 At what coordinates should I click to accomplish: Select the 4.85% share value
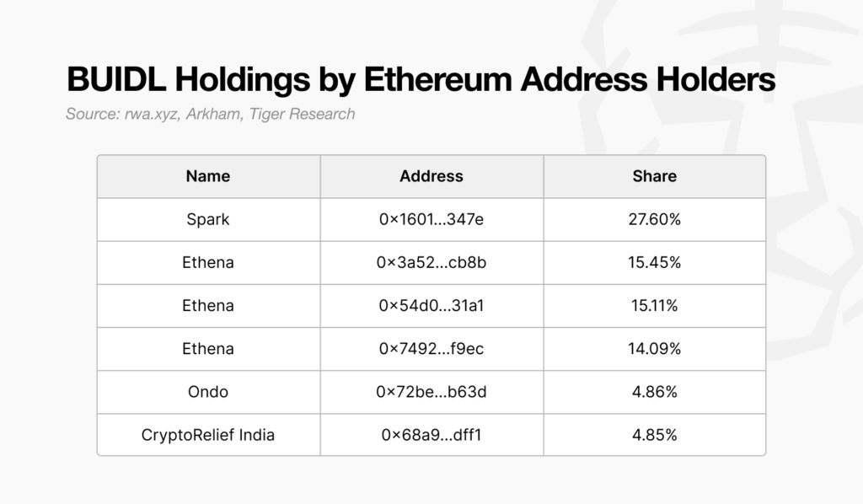[654, 435]
